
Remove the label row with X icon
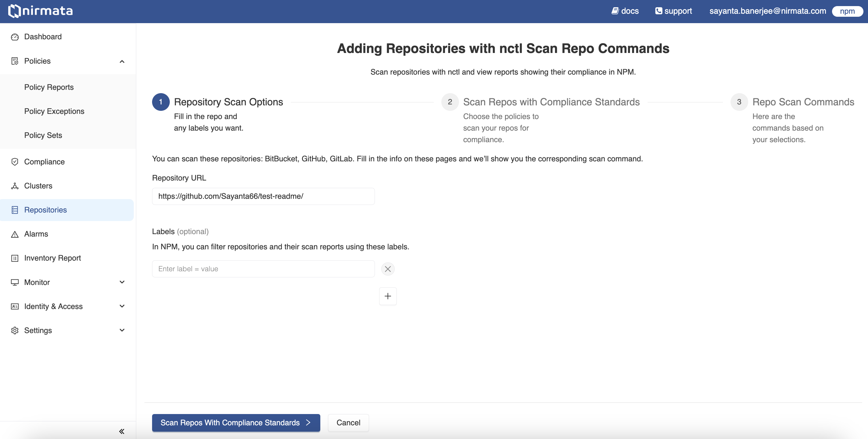point(388,269)
